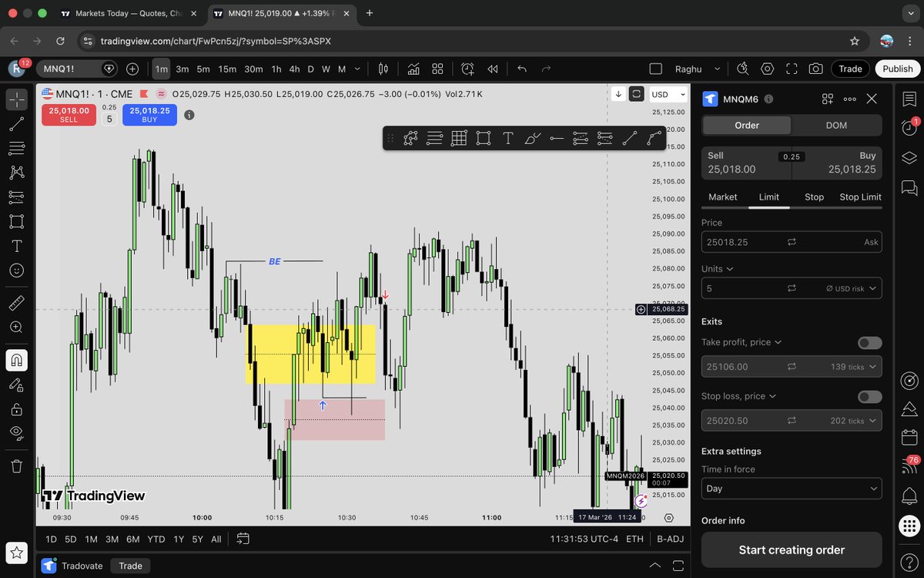Open the candlestick chart type selector

click(383, 69)
